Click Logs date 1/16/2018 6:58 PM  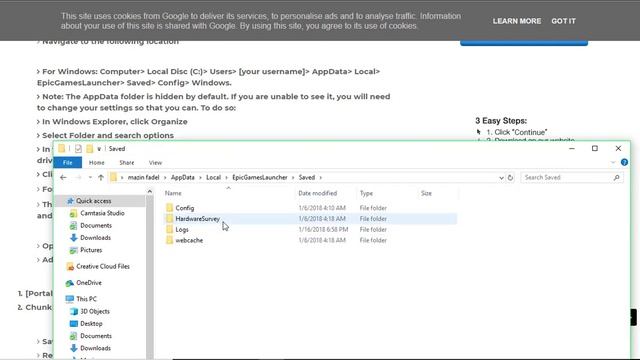(323, 229)
